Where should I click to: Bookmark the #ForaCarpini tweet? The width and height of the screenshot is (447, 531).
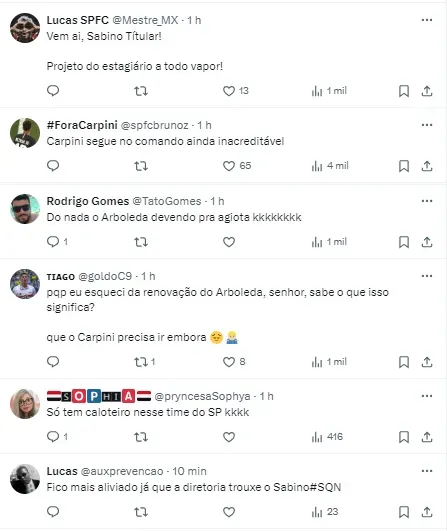tap(404, 166)
